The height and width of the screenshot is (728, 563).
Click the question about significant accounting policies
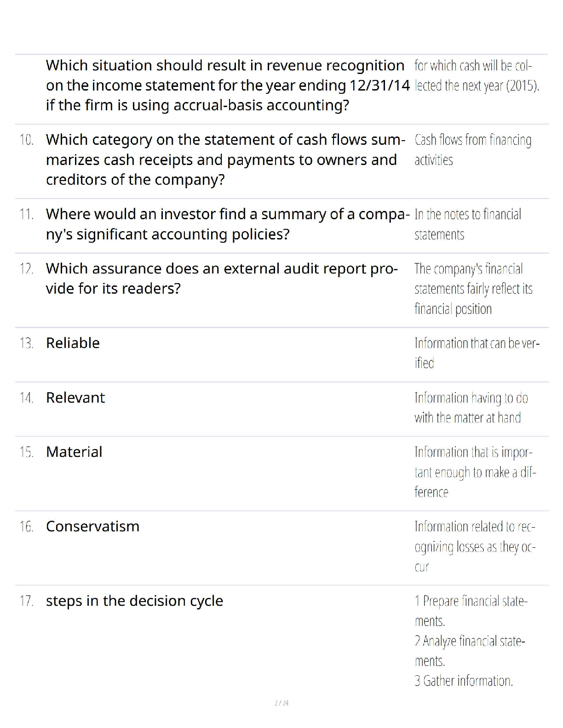coord(227,224)
